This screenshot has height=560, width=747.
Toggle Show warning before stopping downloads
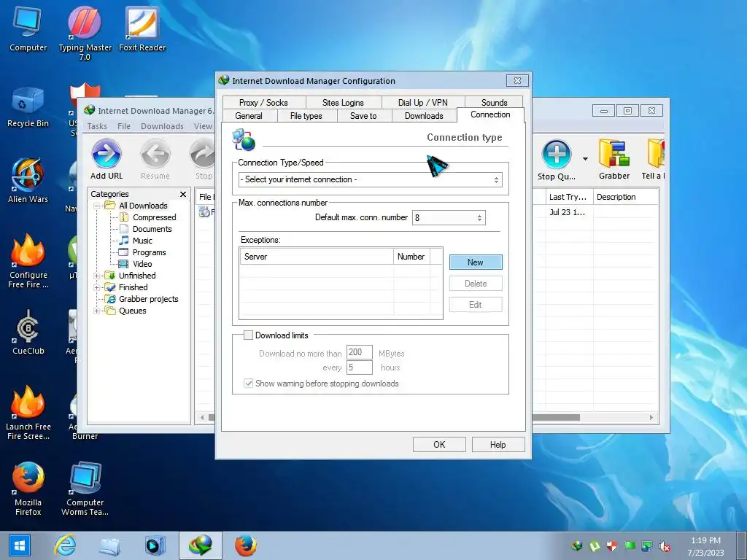tap(248, 384)
